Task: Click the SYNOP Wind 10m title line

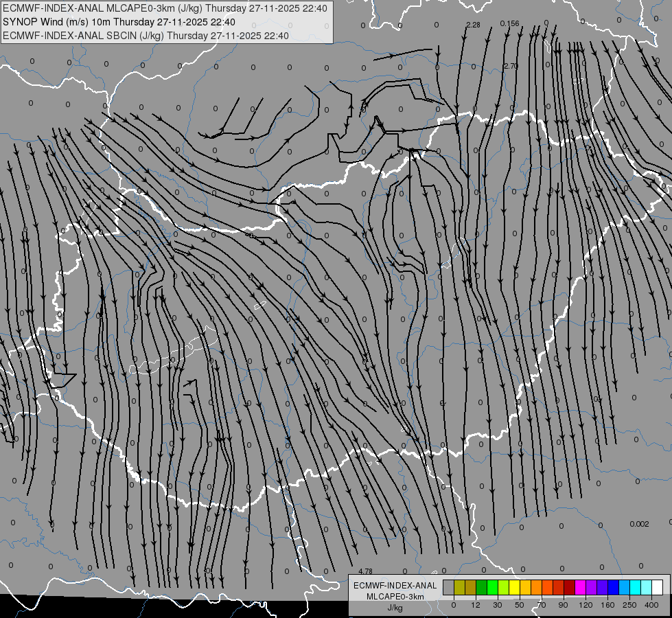Action: click(x=119, y=22)
